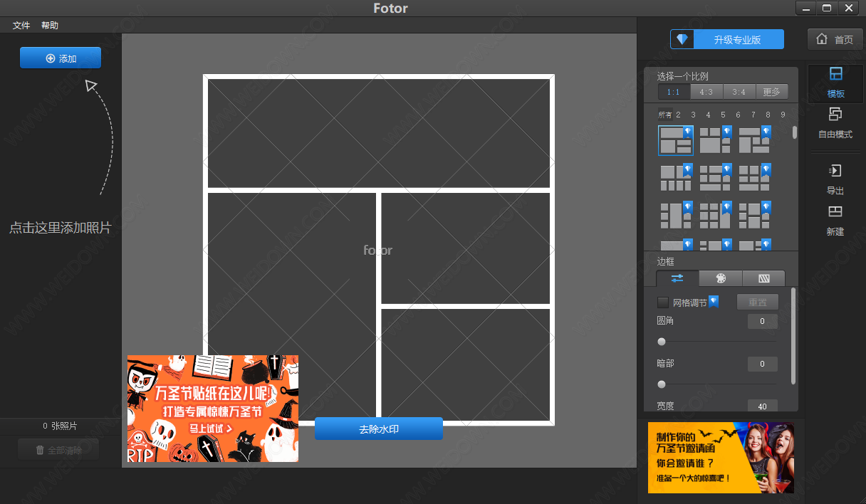
Task: Select the first collage layout template
Action: point(675,140)
